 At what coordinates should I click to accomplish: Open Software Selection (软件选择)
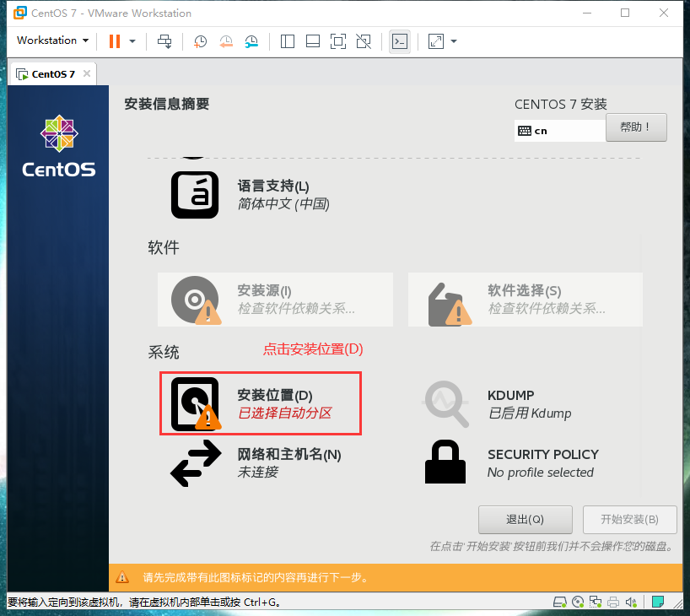[x=525, y=300]
